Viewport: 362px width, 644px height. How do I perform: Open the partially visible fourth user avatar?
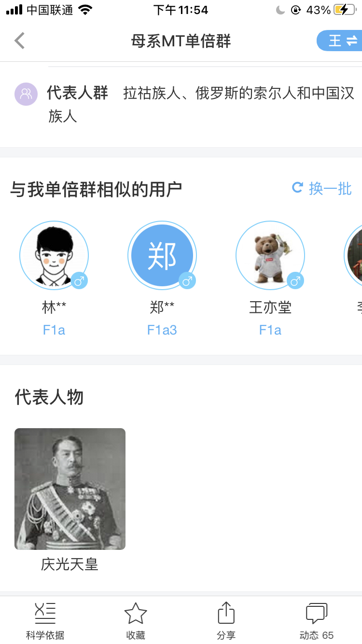(353, 255)
